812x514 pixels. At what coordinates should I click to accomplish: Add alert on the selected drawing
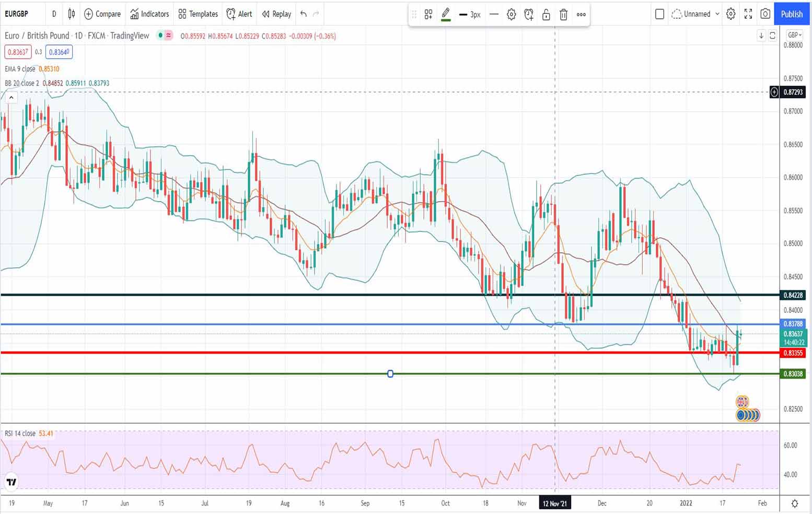coord(529,15)
